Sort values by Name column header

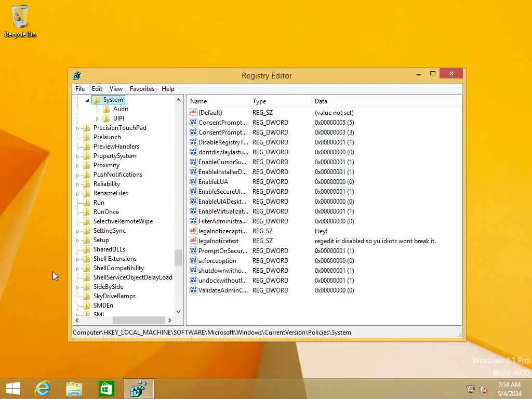217,101
